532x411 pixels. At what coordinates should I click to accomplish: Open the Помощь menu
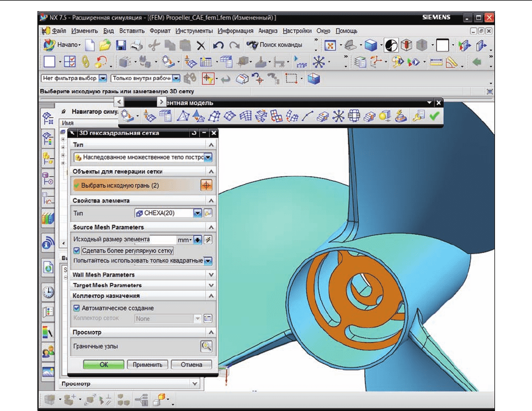click(347, 31)
